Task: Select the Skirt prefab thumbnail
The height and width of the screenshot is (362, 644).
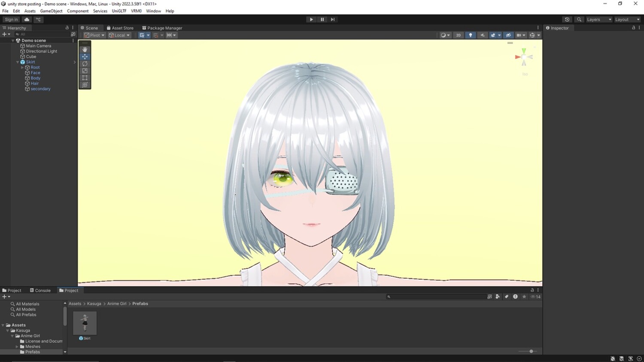Action: (85, 323)
